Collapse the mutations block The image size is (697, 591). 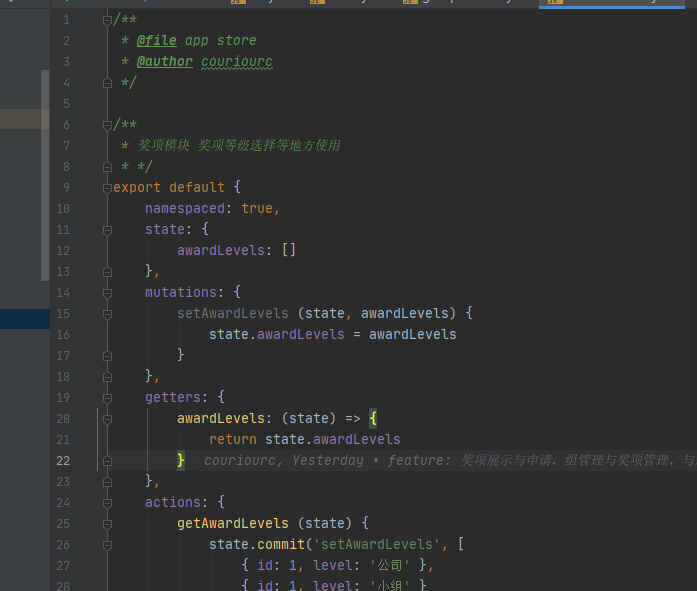tap(106, 293)
